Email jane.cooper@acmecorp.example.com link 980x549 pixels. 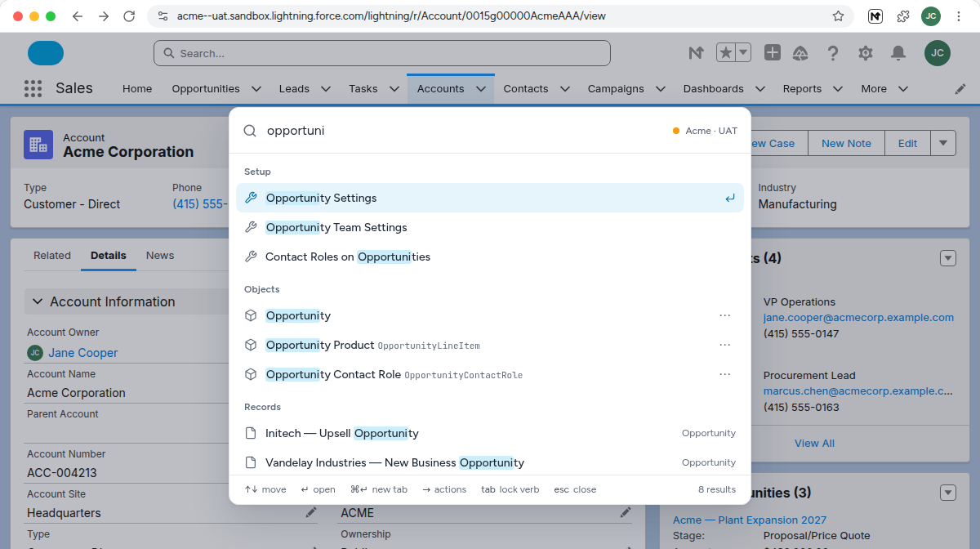click(858, 317)
